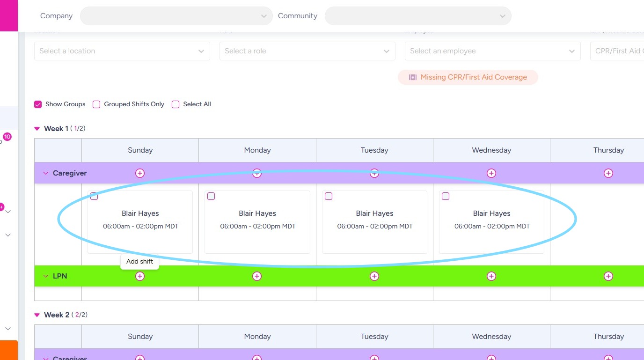Uncheck the Show Groups checkbox
Viewport: 644px width, 360px height.
click(38, 104)
